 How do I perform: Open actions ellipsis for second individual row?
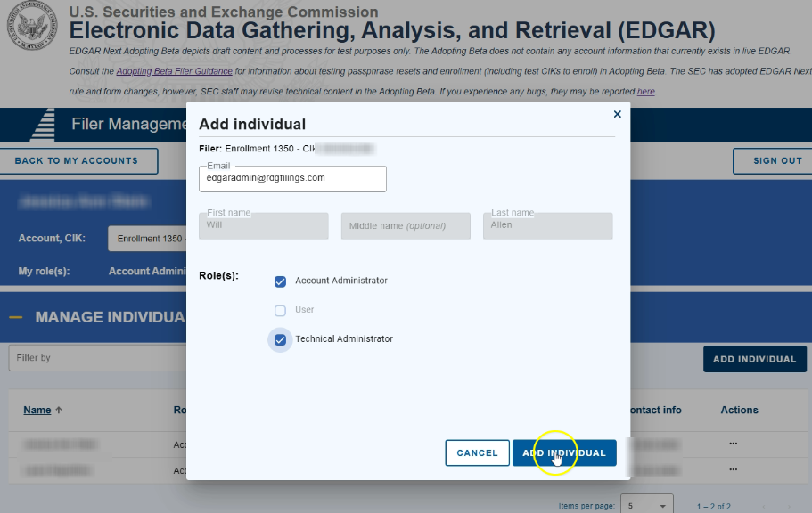[x=734, y=470]
